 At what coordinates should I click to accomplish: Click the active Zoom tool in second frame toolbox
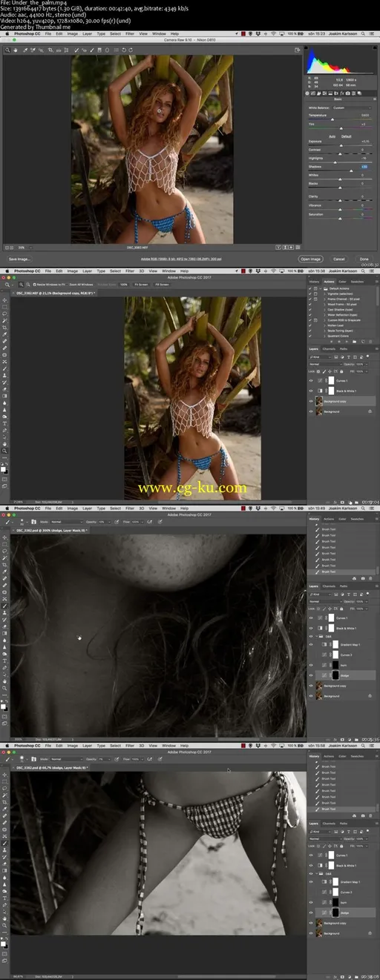coord(4,451)
